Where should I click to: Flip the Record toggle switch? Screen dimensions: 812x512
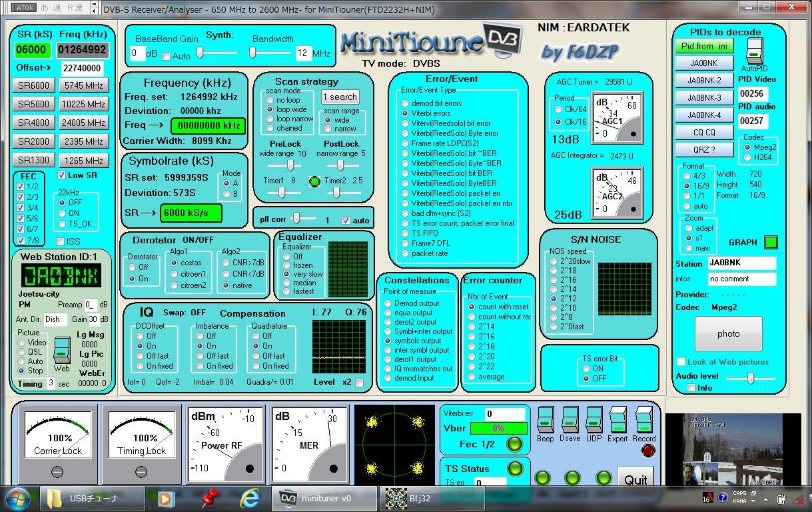[x=643, y=419]
